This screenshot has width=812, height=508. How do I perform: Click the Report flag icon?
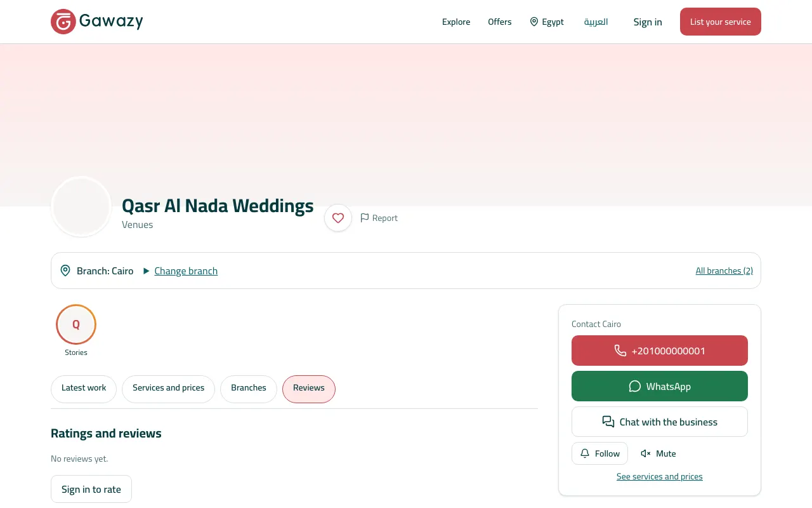point(365,218)
